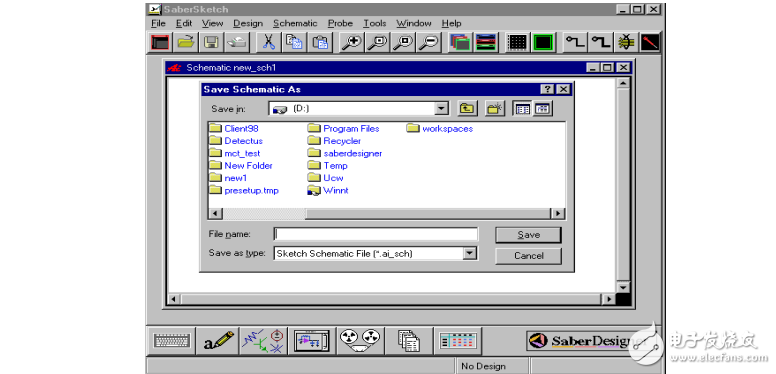Screen dimensions: 776x374
Task: Click the green-bordered black square icon
Action: coord(543,43)
